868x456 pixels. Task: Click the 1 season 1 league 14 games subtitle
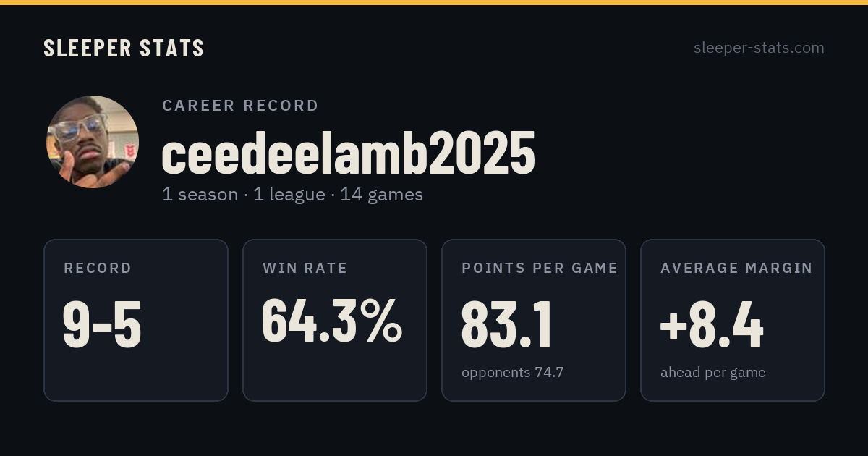click(x=292, y=195)
